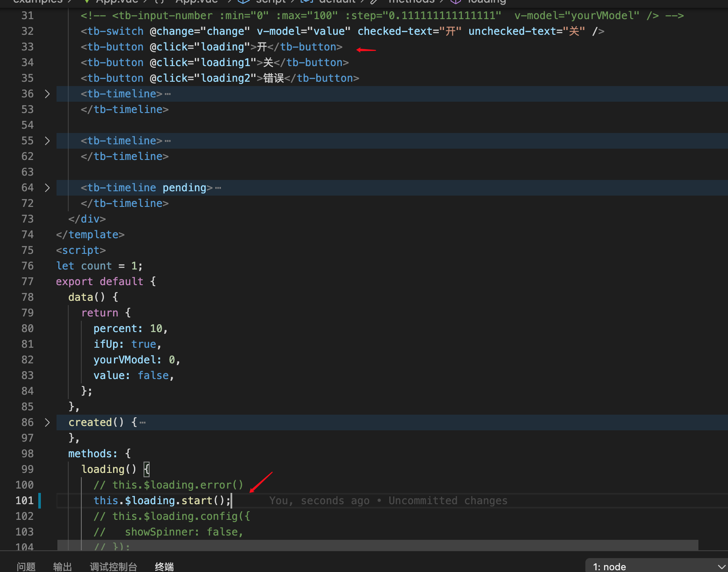Click the opening <script> tag
Screen dimensions: 728x572
pos(81,250)
